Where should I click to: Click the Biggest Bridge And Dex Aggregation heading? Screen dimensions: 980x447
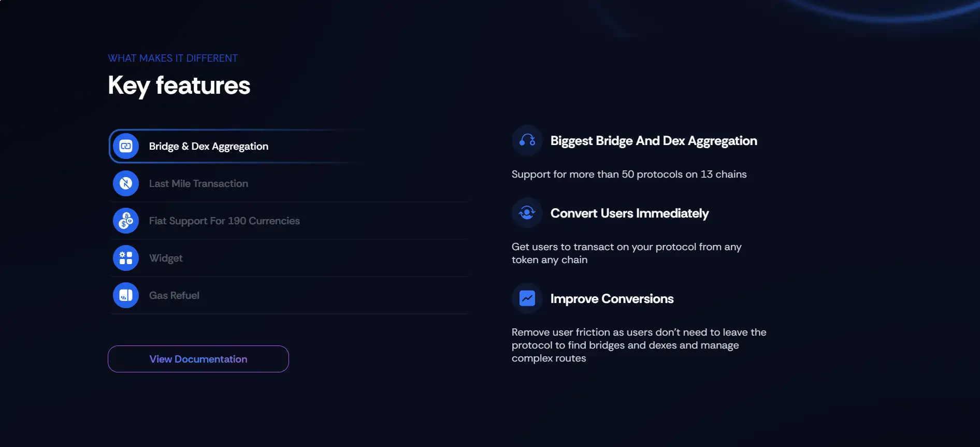point(654,141)
